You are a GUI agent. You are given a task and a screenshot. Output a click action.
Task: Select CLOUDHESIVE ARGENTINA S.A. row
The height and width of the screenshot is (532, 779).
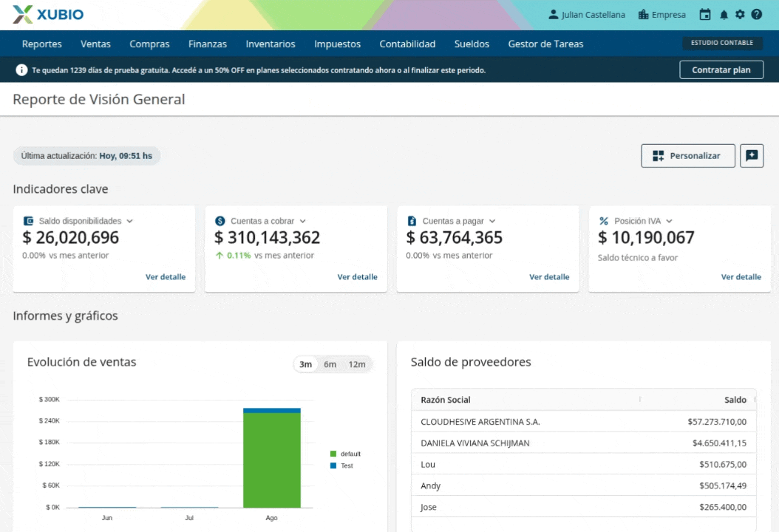pyautogui.click(x=584, y=422)
